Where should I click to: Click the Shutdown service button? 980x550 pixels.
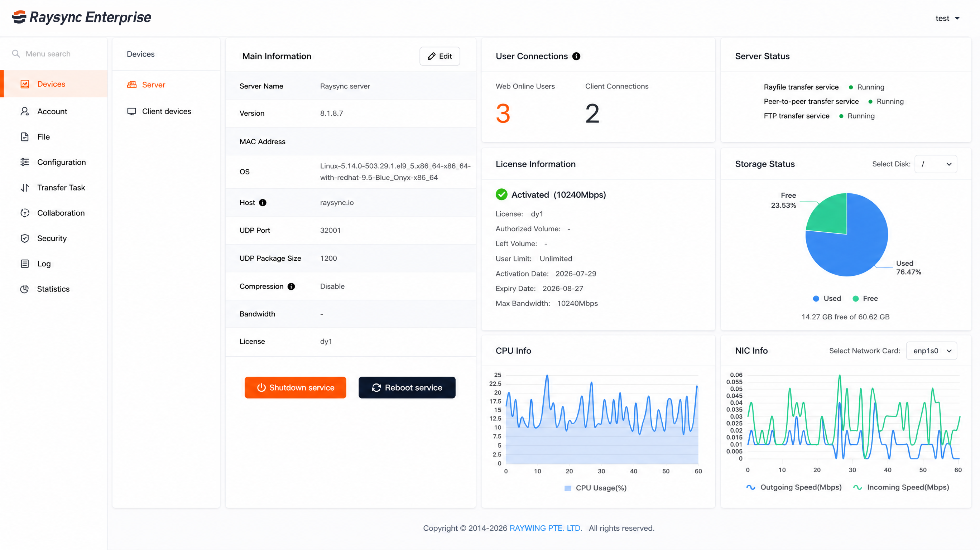[x=295, y=387]
